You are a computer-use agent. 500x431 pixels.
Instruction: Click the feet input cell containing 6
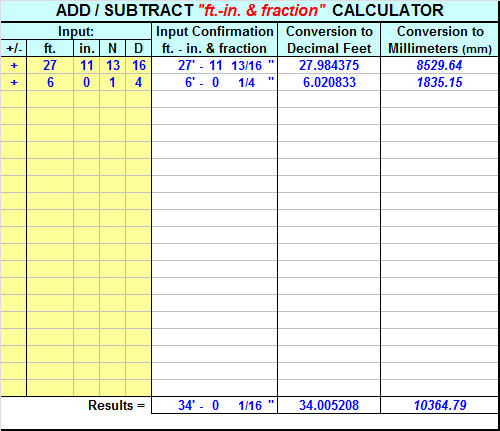click(x=50, y=82)
